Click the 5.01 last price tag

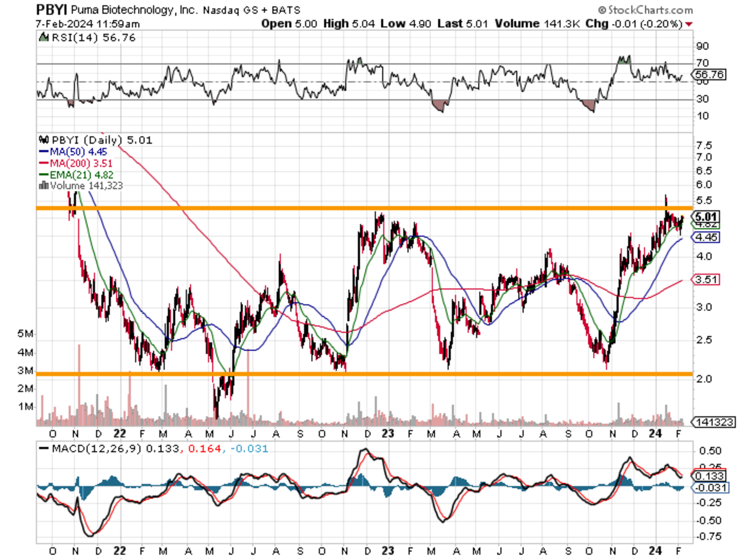click(705, 216)
